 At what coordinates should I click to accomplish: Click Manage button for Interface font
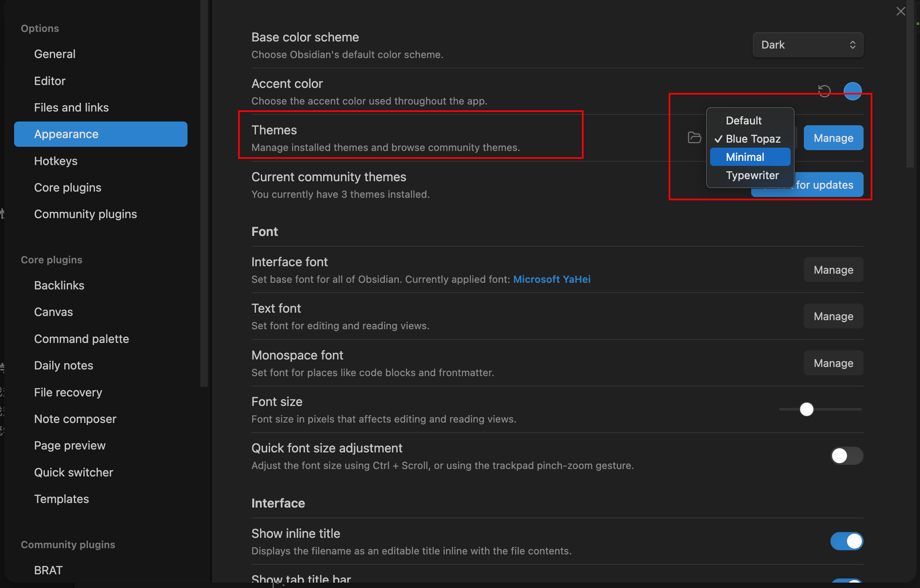(833, 270)
